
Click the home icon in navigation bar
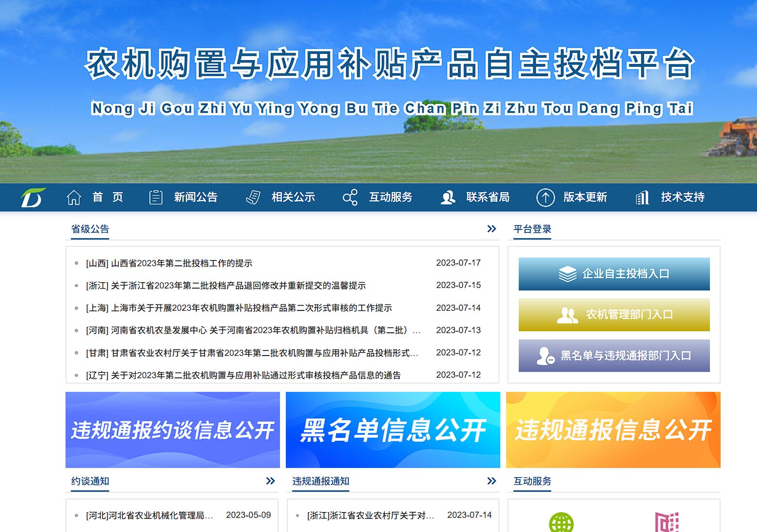(74, 197)
